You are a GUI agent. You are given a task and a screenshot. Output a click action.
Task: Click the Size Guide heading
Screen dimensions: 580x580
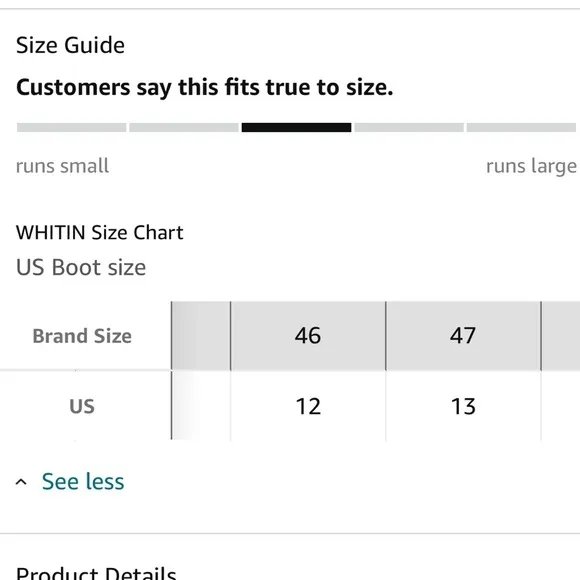point(70,45)
